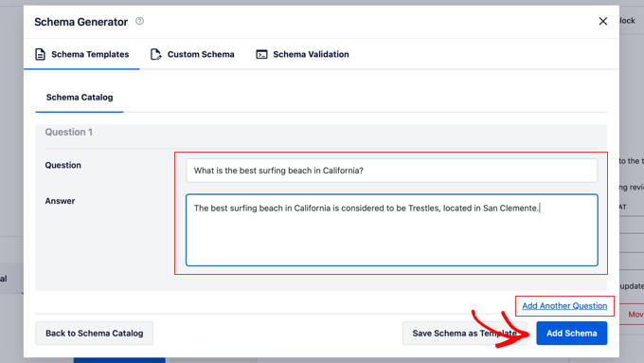644x363 pixels.
Task: Focus the Question text input field
Action: [x=391, y=171]
